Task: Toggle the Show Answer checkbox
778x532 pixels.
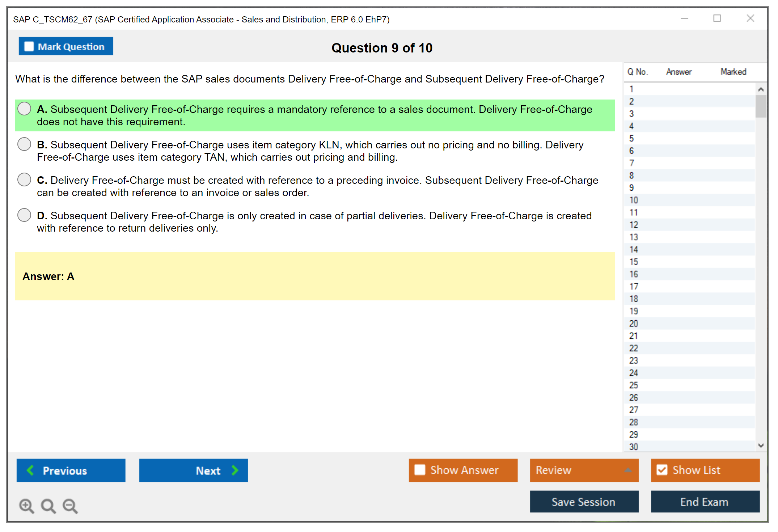Action: (420, 470)
